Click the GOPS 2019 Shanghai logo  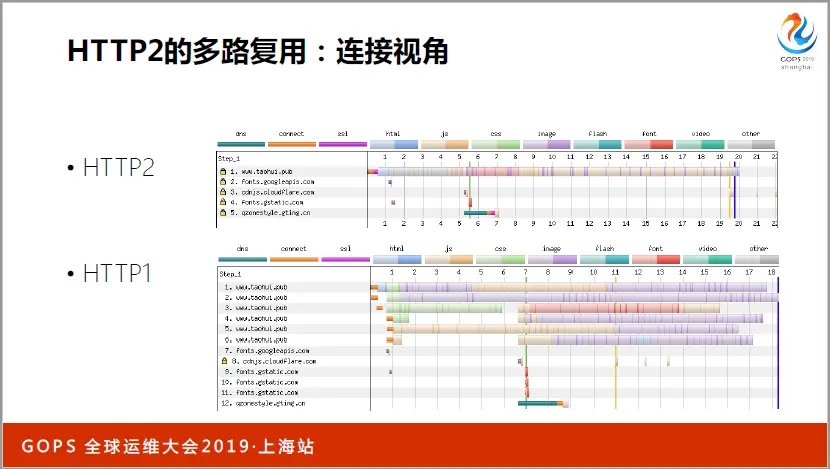[797, 41]
